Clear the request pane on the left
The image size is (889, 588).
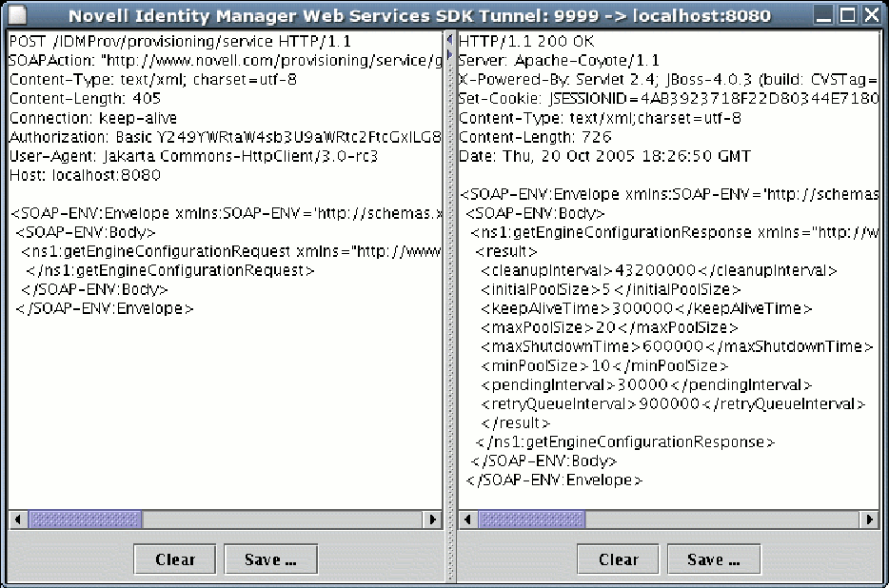(x=174, y=559)
